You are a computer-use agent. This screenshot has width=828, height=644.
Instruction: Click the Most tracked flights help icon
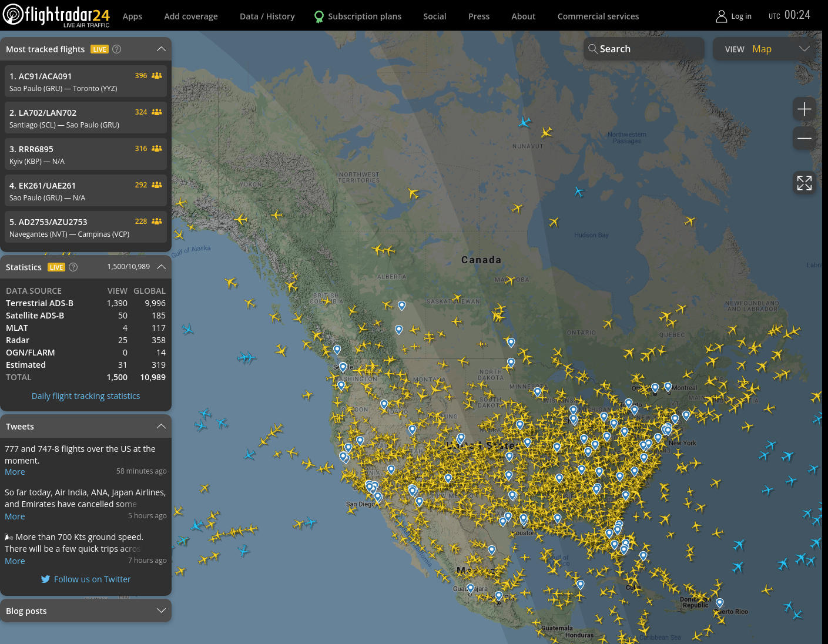point(117,49)
